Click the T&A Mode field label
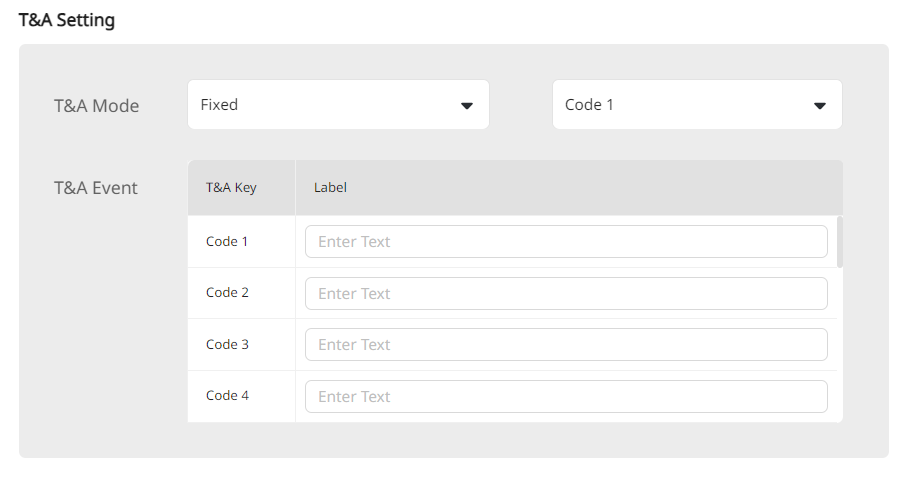Viewport: 911px width, 477px height. (x=96, y=106)
